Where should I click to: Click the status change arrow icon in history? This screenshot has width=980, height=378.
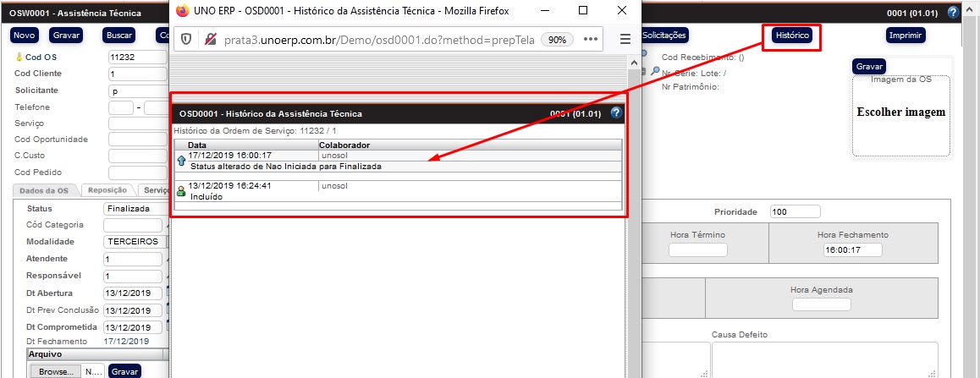point(181,160)
